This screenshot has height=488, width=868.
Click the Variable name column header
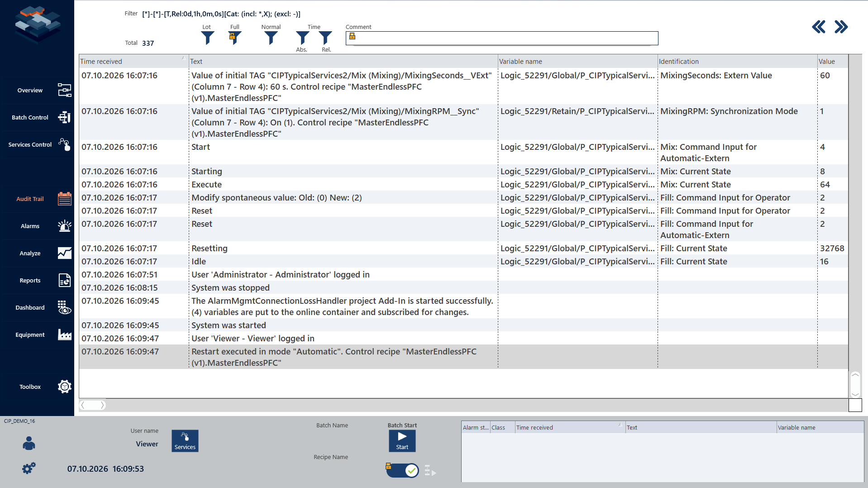pyautogui.click(x=577, y=61)
